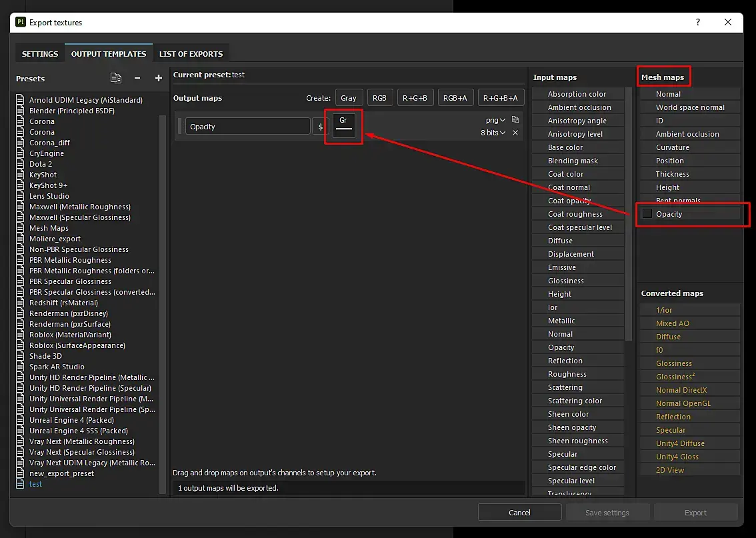Click the Export button

click(x=696, y=513)
